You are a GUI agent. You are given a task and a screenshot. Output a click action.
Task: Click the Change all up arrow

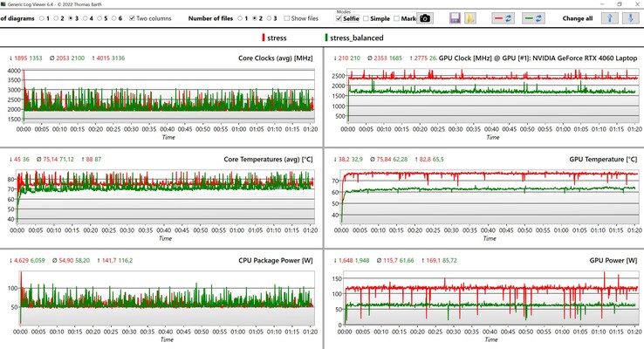609,18
